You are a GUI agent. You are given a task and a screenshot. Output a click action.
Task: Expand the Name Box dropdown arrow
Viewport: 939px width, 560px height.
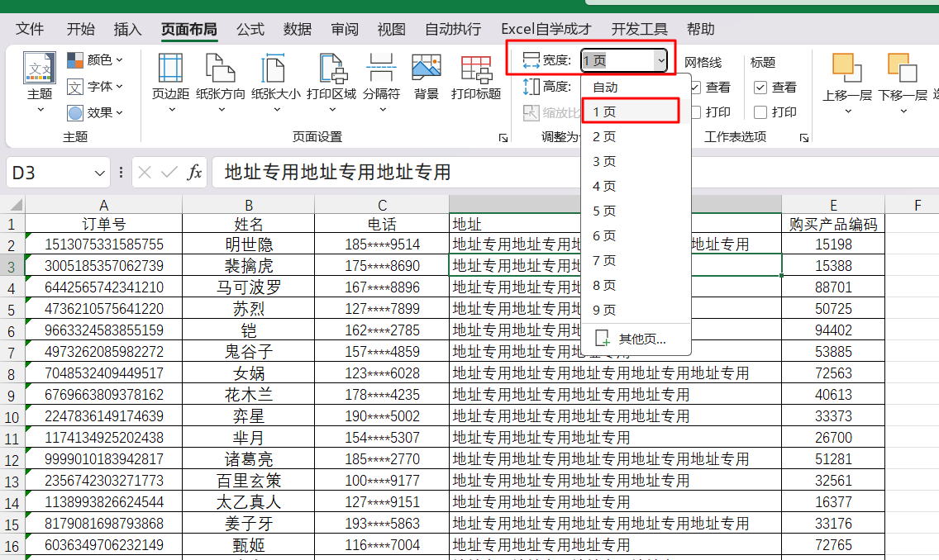(99, 173)
